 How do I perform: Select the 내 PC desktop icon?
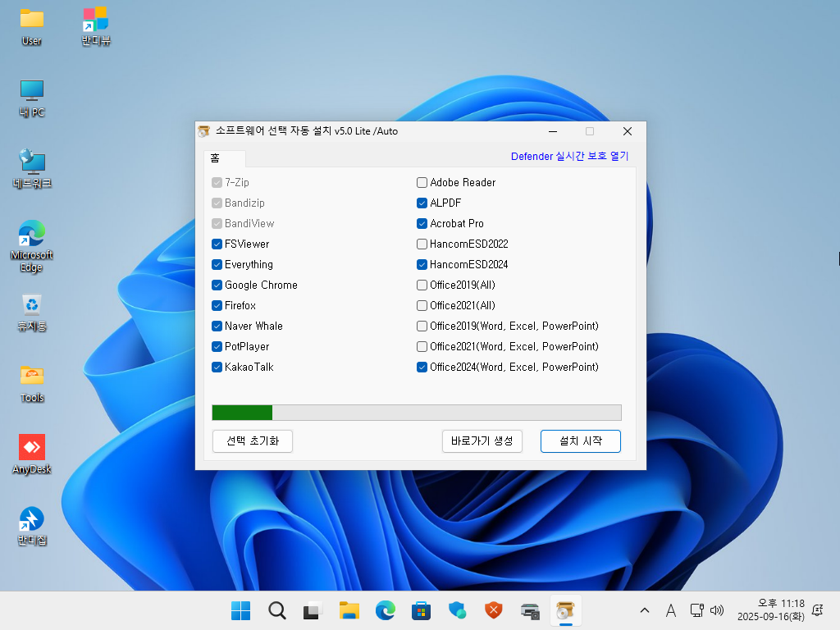point(32,98)
